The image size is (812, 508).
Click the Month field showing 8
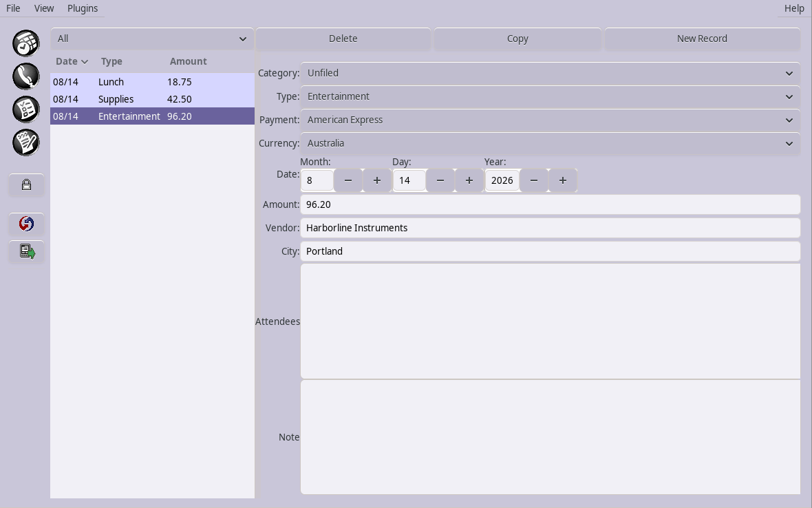point(317,180)
